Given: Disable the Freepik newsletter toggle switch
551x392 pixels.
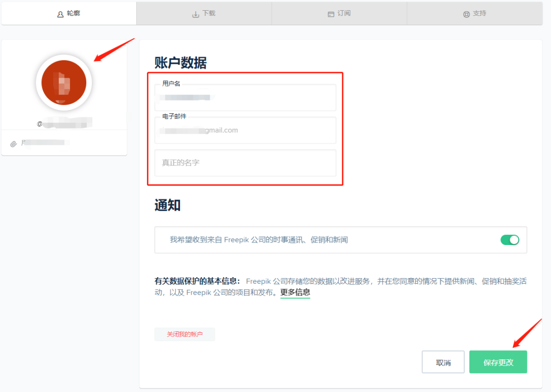Looking at the screenshot, I should tap(510, 240).
